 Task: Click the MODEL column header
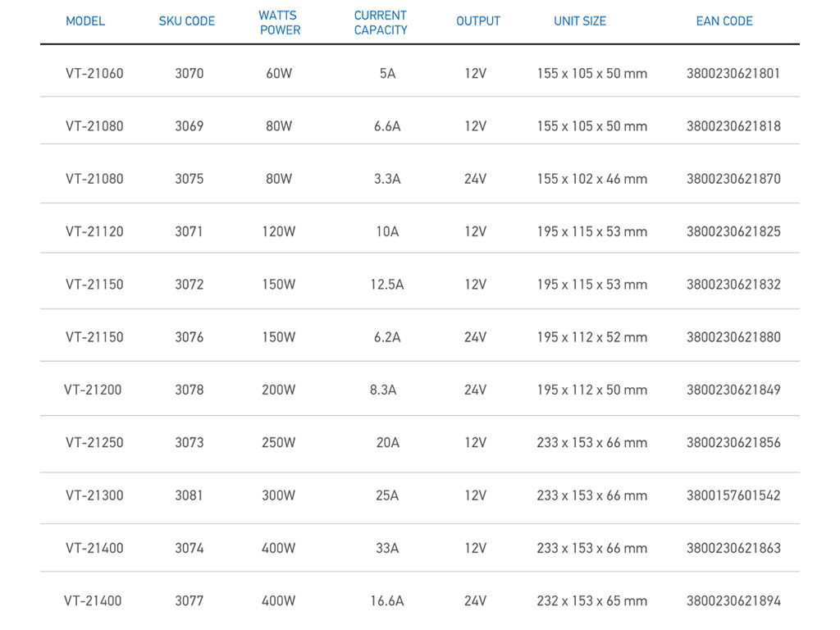[85, 21]
